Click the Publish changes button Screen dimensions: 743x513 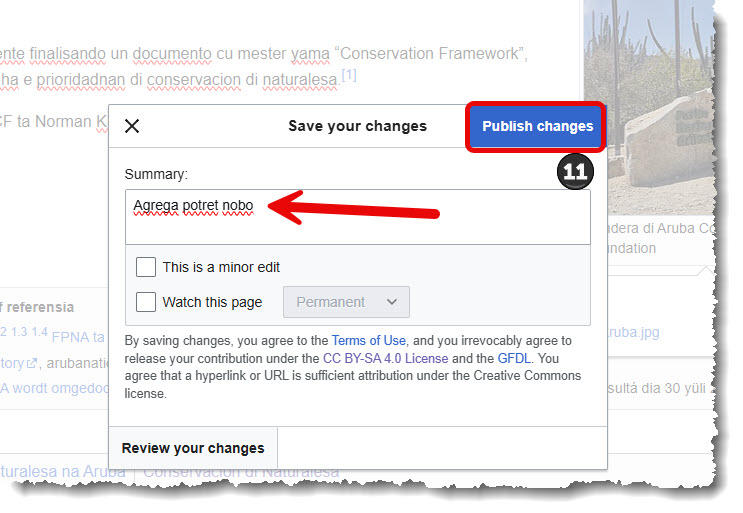coord(537,126)
